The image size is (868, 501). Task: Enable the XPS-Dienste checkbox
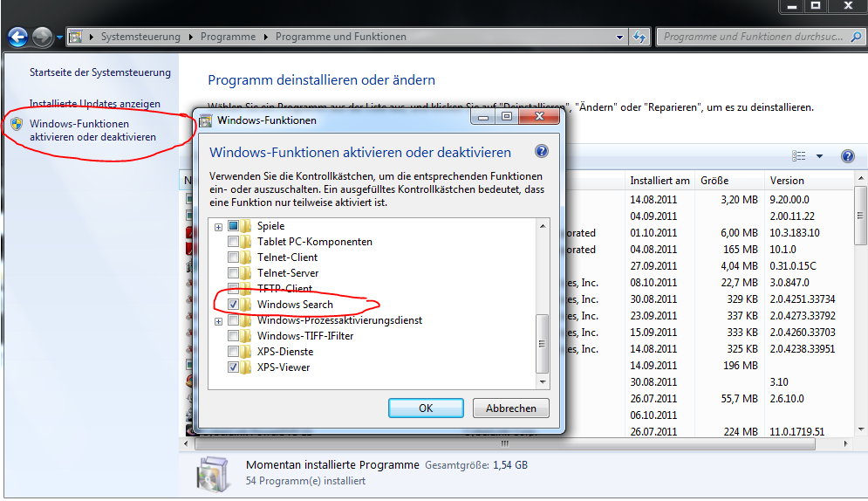(233, 352)
